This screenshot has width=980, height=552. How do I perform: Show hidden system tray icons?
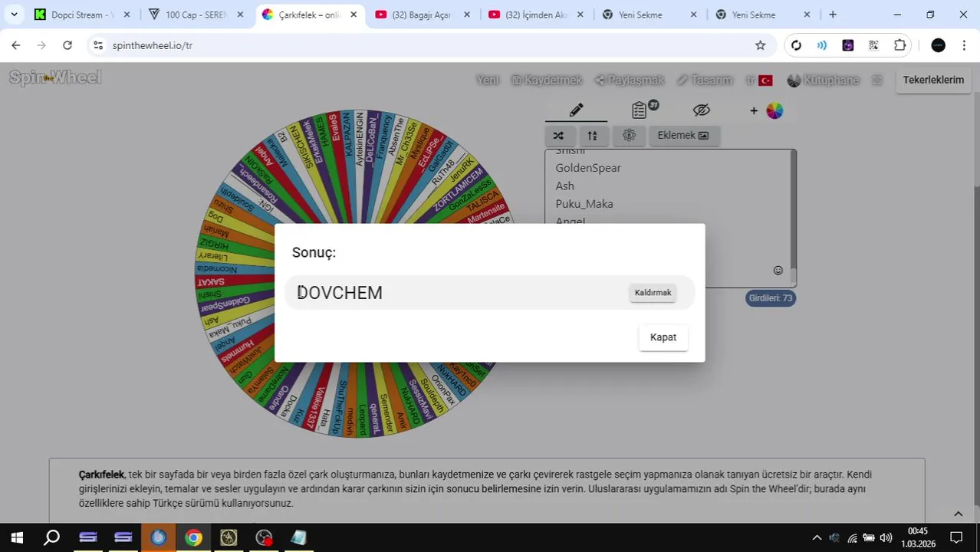(817, 537)
